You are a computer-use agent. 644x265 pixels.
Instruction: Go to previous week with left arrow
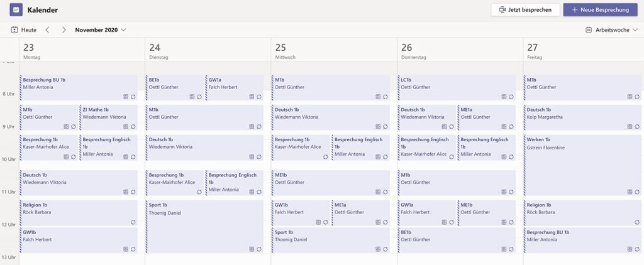click(47, 30)
